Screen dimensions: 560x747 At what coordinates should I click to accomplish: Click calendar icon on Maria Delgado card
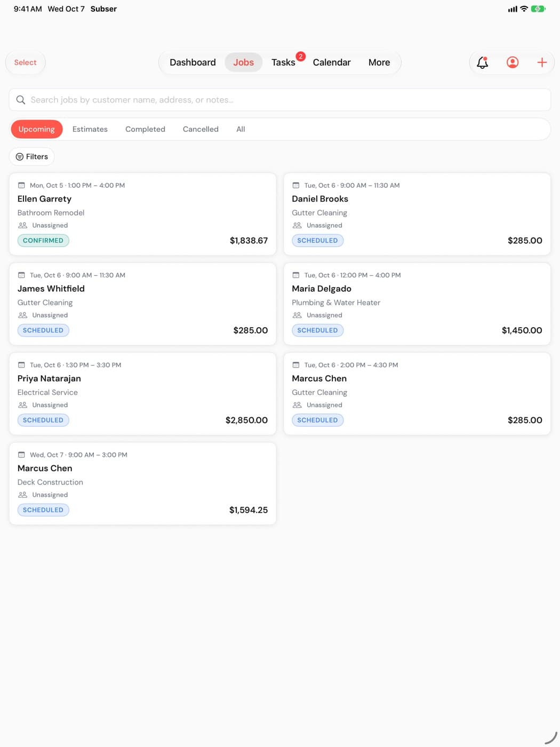296,275
